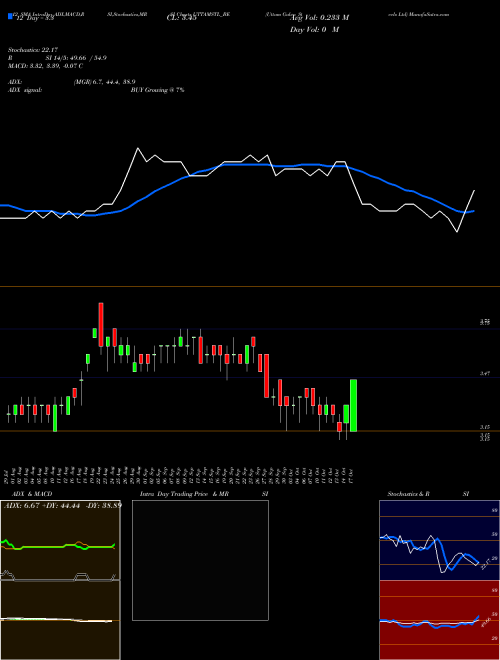Click the 'CL: 3.45' closing price text
Viewport: 500px width, 660px height.
point(182,18)
